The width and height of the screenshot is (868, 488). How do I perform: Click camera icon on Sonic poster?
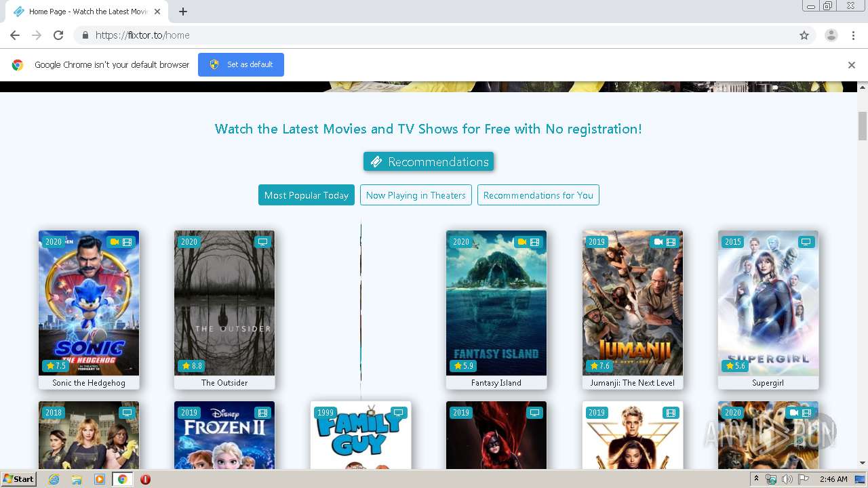click(115, 242)
